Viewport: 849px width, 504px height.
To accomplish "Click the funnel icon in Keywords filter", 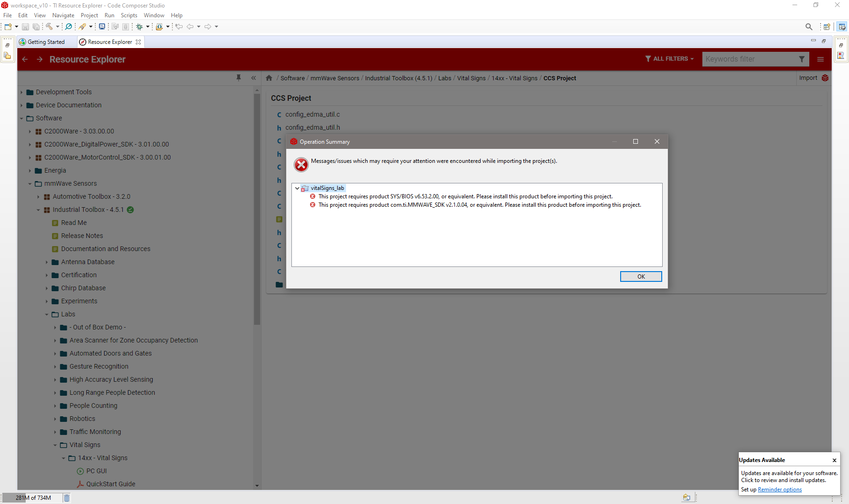I will click(802, 59).
